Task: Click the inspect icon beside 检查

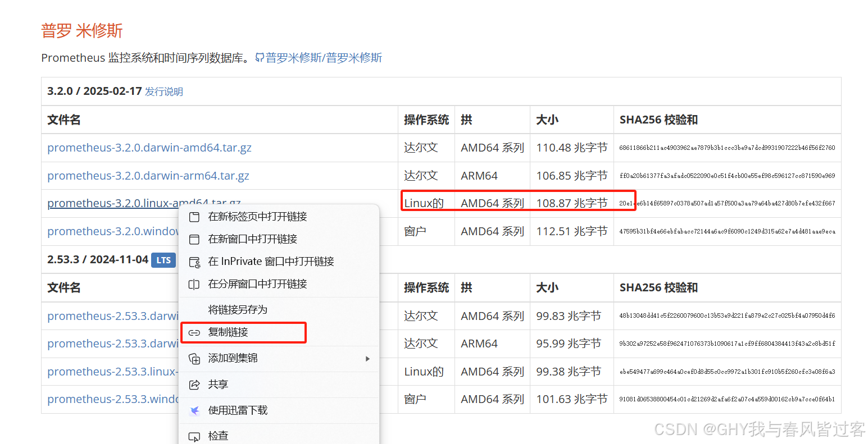Action: point(194,437)
